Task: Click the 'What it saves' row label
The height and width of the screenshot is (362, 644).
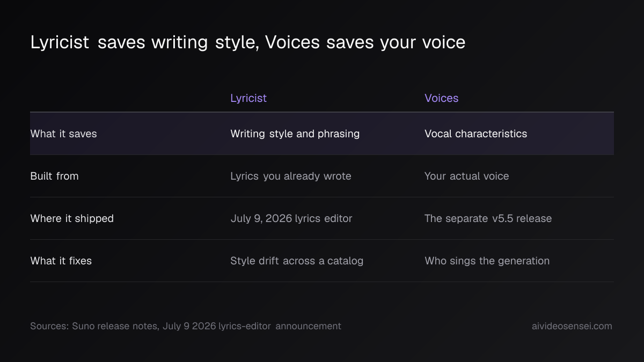Action: click(64, 134)
